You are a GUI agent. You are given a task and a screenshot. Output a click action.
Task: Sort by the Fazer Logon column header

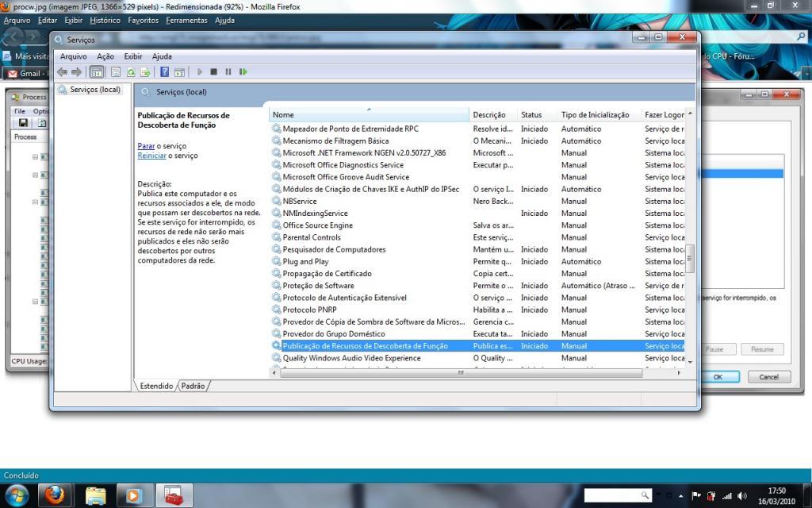coord(664,114)
